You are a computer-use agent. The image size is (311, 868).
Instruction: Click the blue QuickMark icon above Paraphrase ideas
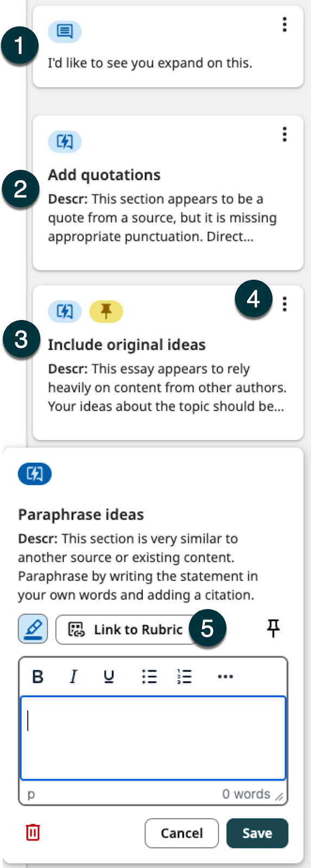coord(35,474)
